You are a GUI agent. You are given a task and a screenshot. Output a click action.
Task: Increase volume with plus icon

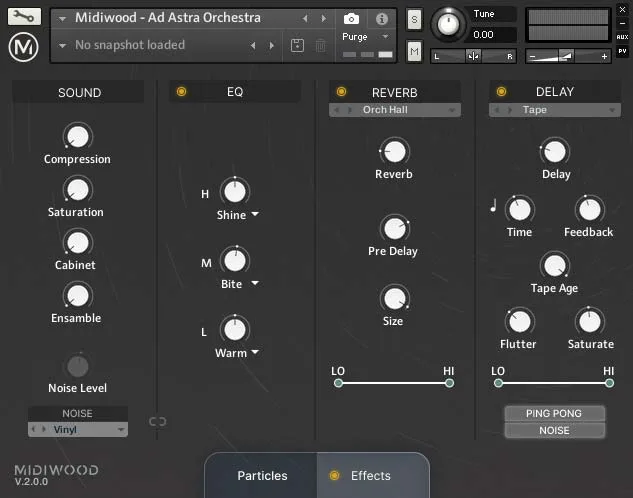coord(604,56)
